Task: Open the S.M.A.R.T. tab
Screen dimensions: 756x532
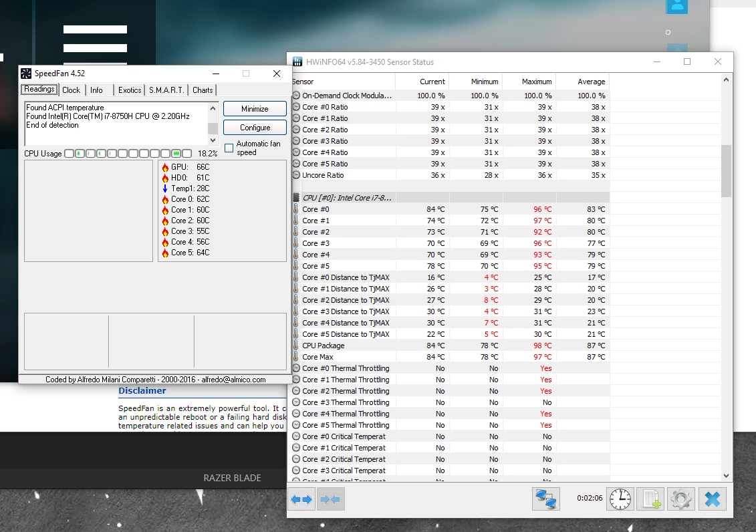Action: pos(166,90)
